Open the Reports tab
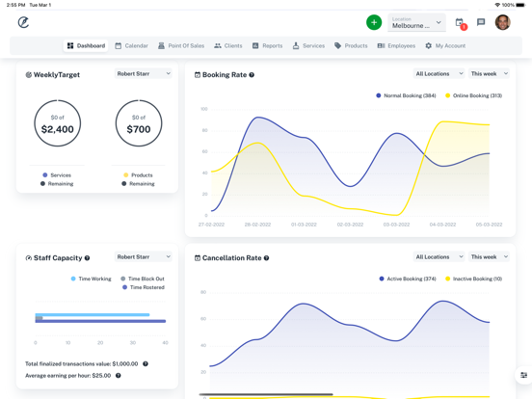This screenshot has height=399, width=532. click(x=267, y=46)
